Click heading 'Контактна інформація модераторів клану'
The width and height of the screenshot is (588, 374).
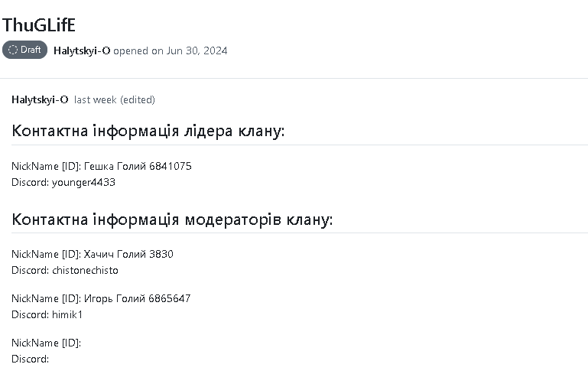(x=172, y=219)
